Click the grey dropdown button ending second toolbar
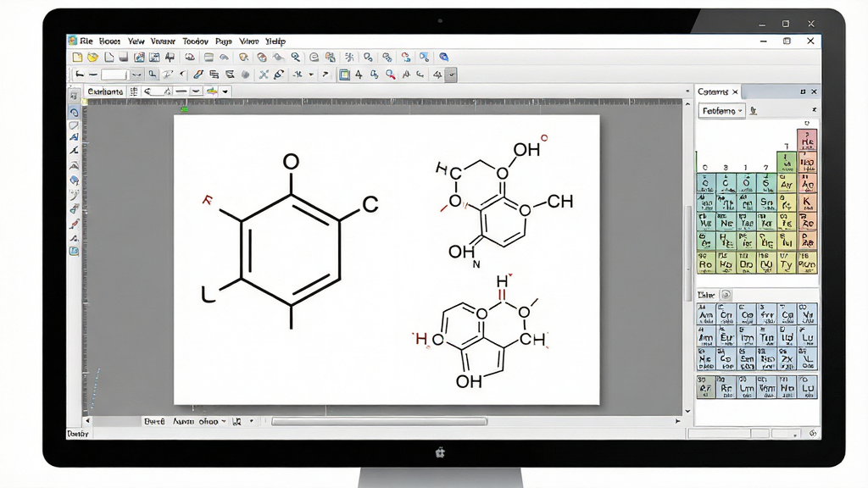The height and width of the screenshot is (488, 868). (451, 75)
